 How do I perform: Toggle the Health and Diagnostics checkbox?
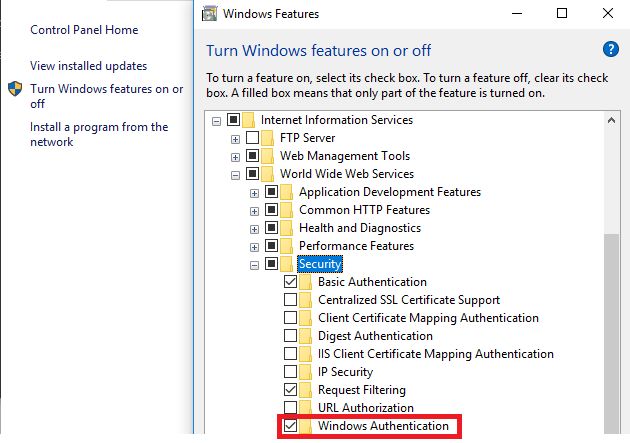click(x=272, y=228)
